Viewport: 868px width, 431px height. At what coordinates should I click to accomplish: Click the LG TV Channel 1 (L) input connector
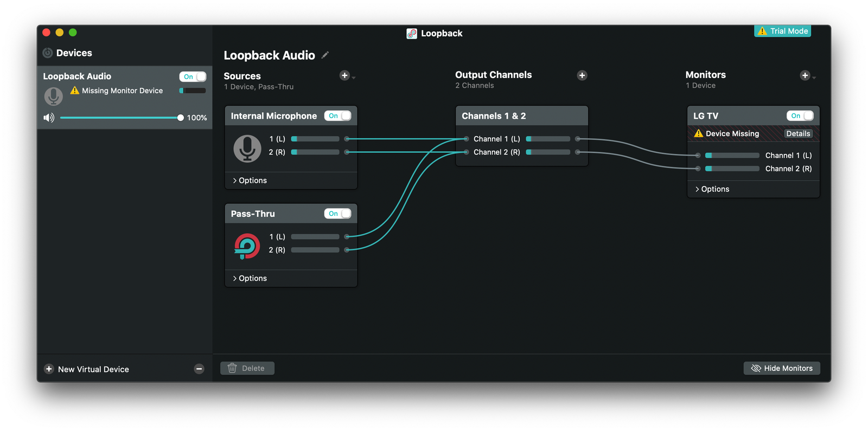point(698,156)
